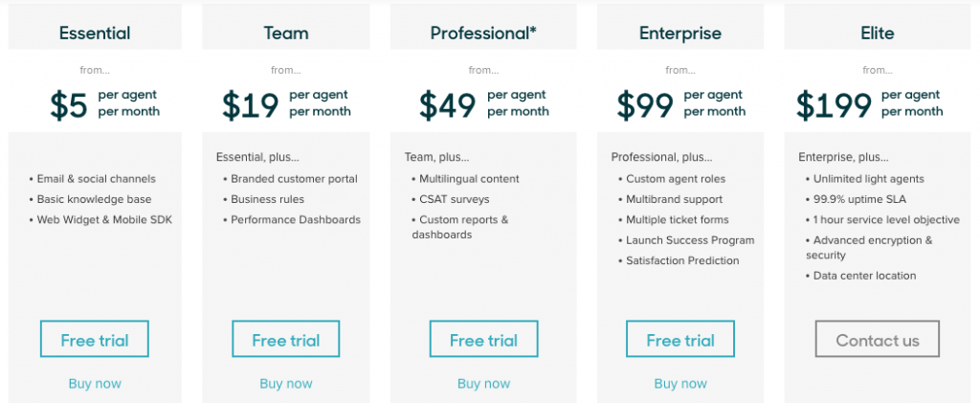Image resolution: width=980 pixels, height=403 pixels.
Task: Follow the Team plan Buy now link
Action: click(x=285, y=384)
